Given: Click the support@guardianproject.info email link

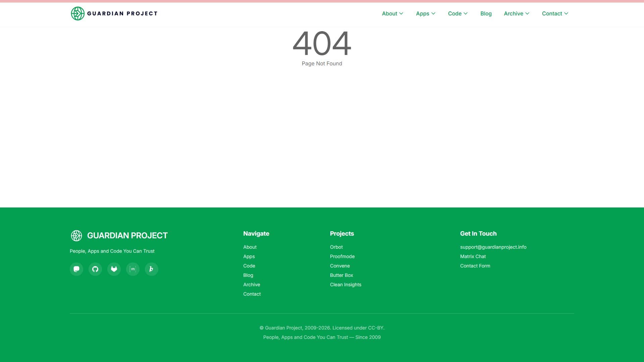Looking at the screenshot, I should [493, 247].
